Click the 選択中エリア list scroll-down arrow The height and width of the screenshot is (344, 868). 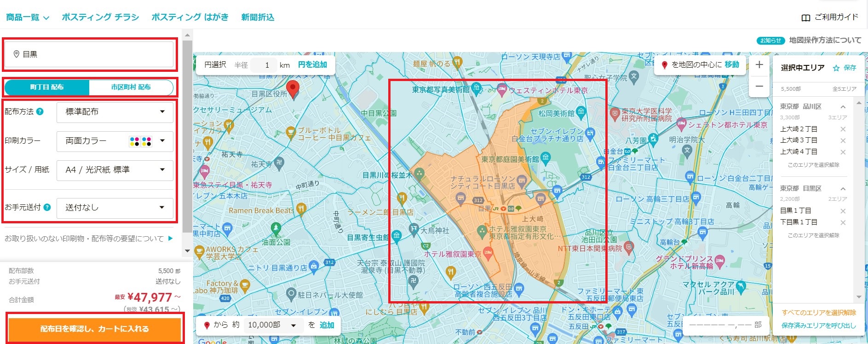coord(858,297)
